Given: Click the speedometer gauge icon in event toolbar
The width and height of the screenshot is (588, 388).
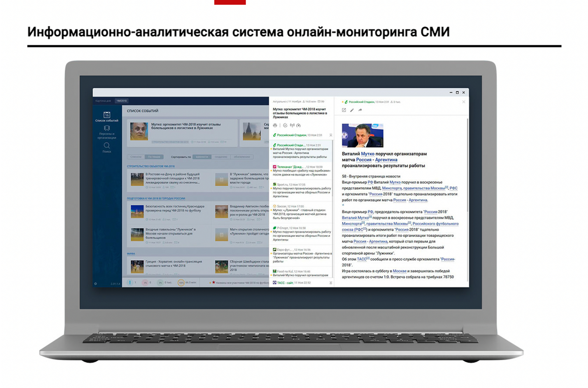Looking at the screenshot, I should point(299,125).
